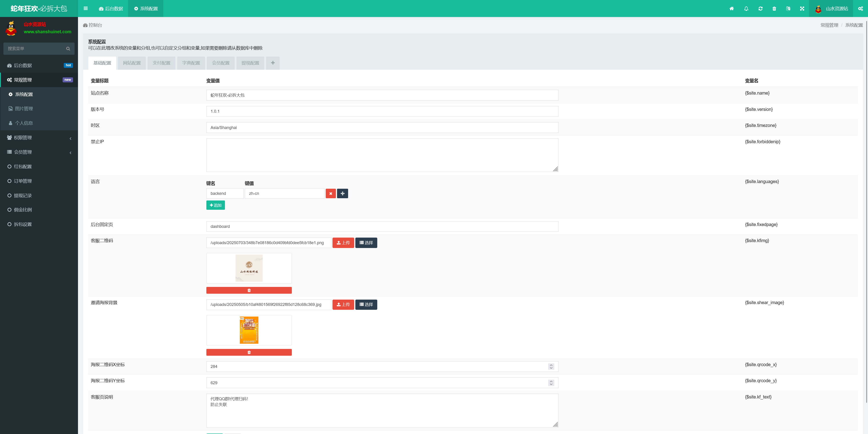This screenshot has width=868, height=434.
Task: Click the 追加 append button
Action: (215, 205)
